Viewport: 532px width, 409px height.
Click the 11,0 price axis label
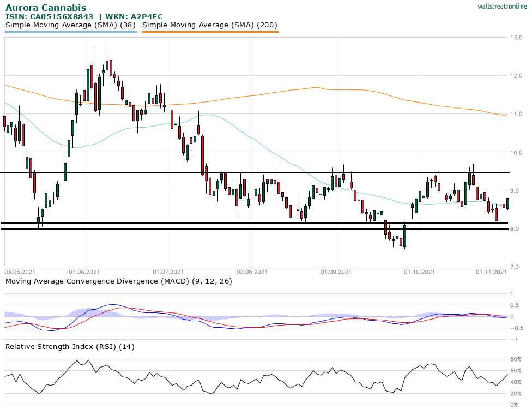click(x=516, y=114)
